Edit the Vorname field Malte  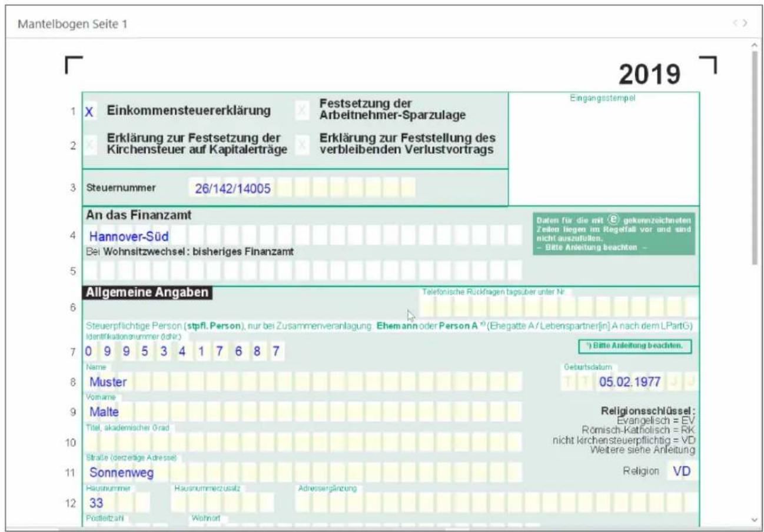pyautogui.click(x=303, y=411)
